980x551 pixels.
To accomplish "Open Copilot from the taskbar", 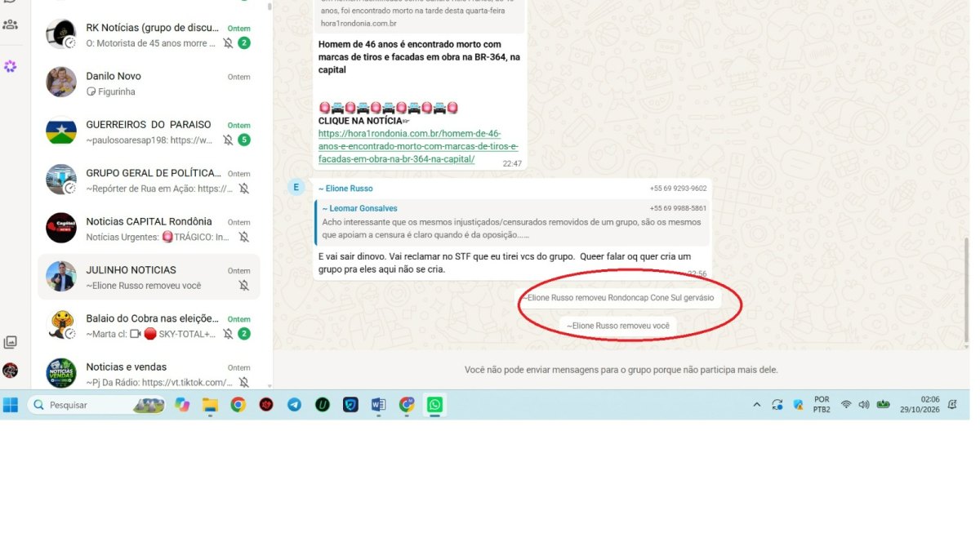I will (x=182, y=405).
